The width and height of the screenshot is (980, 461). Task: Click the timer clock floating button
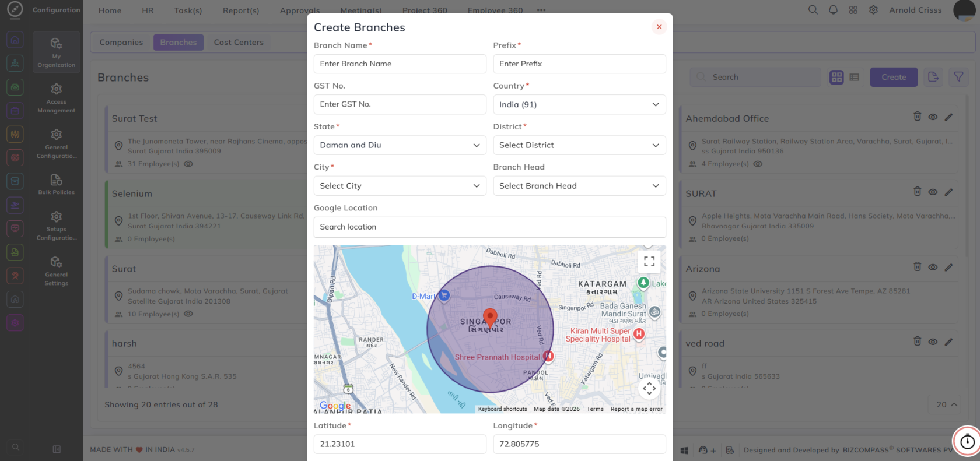(967, 441)
